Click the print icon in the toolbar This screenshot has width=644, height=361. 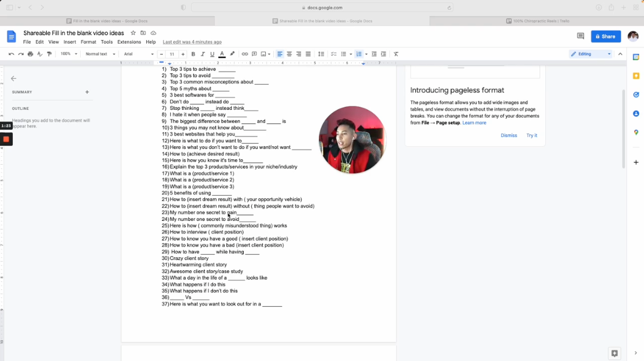(x=30, y=54)
